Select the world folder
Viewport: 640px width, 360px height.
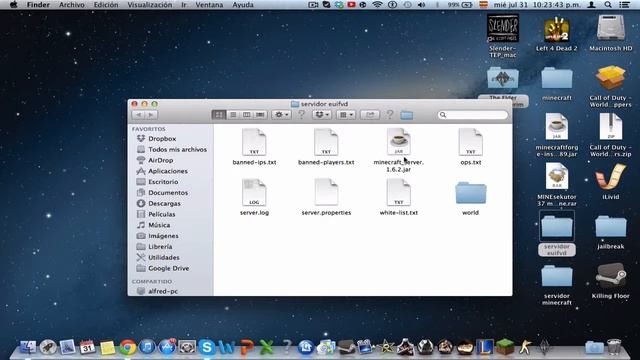[471, 198]
